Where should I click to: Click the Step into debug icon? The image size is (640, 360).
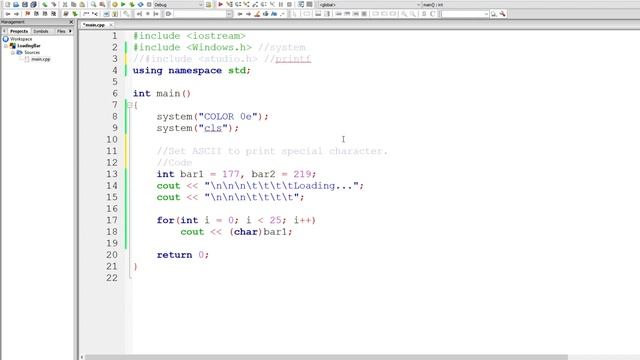(x=247, y=4)
